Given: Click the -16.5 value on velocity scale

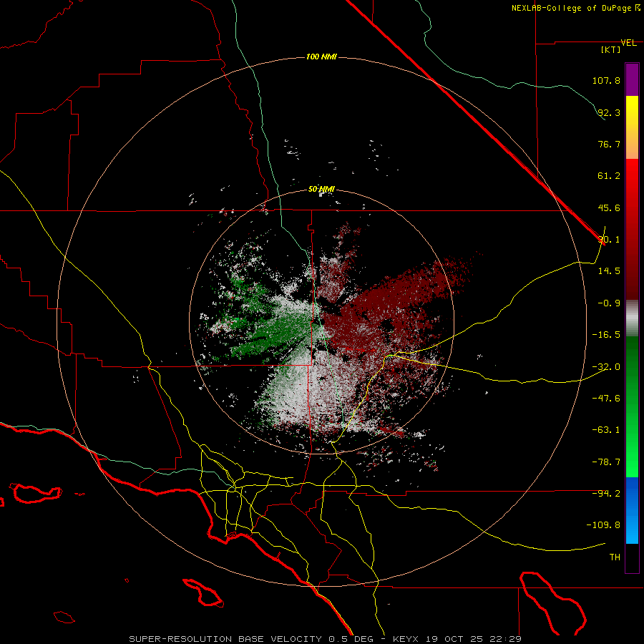Looking at the screenshot, I should 606,335.
